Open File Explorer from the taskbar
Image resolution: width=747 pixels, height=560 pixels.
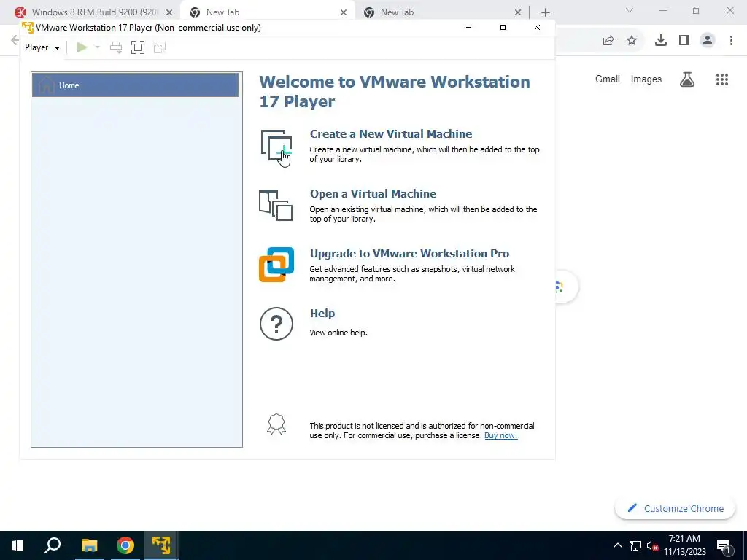pos(89,545)
